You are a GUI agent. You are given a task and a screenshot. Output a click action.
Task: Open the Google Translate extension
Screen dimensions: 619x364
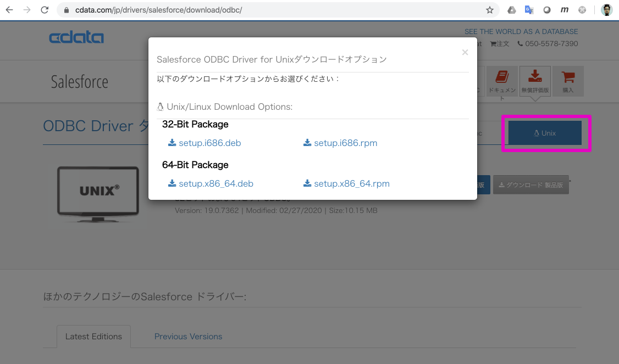click(529, 10)
